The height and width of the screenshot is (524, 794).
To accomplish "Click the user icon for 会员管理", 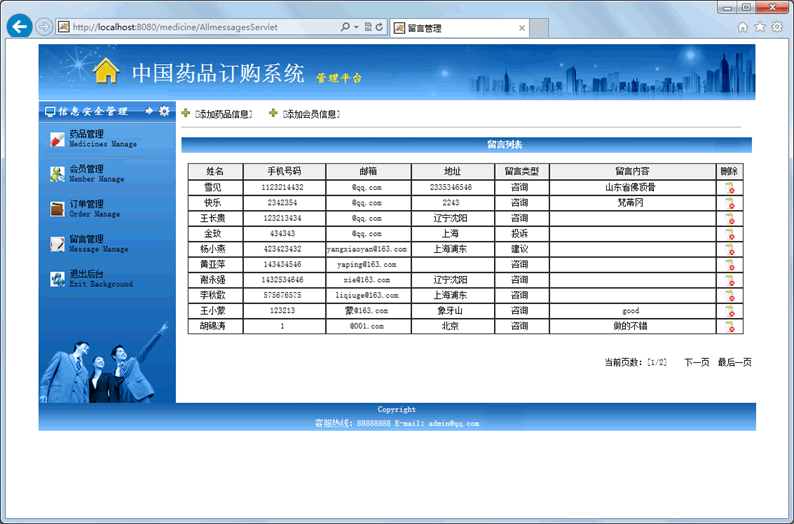I will (57, 174).
